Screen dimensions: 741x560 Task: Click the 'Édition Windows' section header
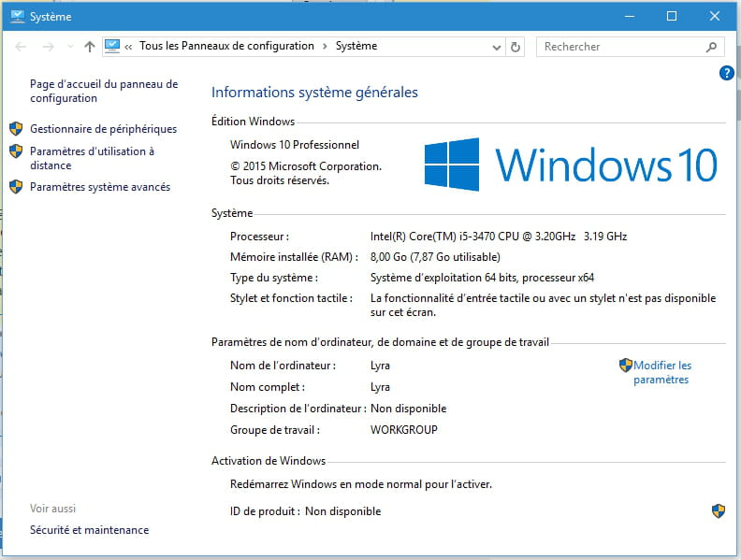(254, 122)
